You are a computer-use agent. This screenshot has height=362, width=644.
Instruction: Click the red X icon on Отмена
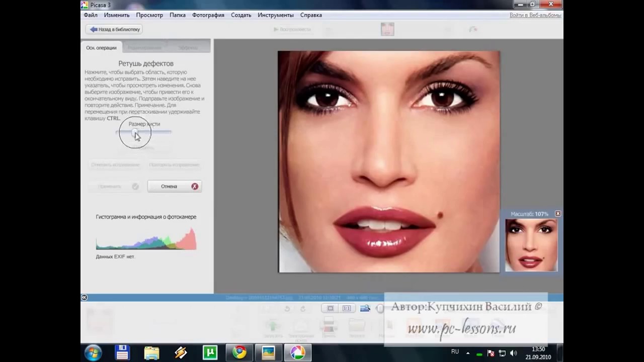pos(195,186)
